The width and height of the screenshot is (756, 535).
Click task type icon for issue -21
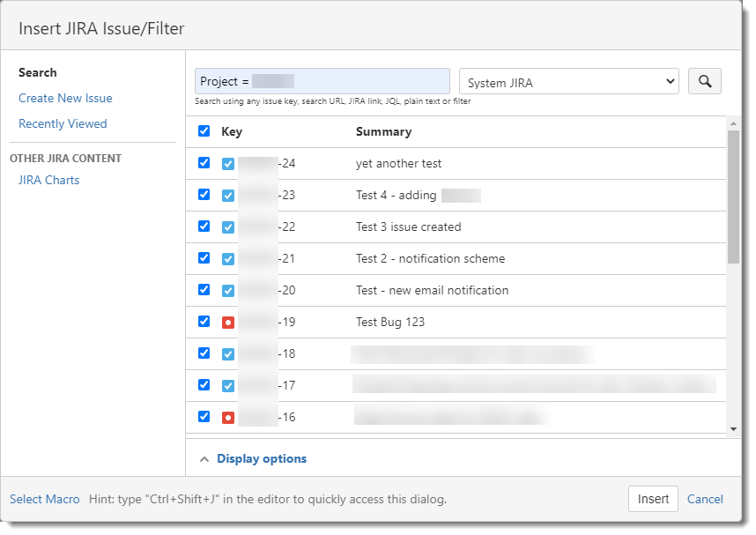tap(228, 259)
